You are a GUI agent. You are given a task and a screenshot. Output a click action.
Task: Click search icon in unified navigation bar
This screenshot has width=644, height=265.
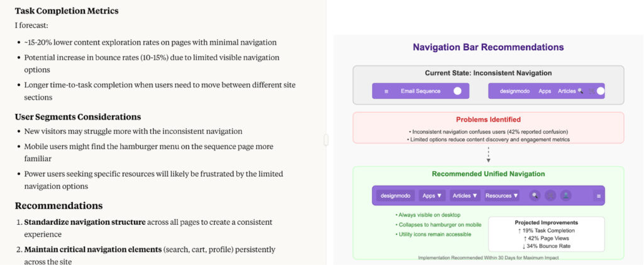point(535,196)
